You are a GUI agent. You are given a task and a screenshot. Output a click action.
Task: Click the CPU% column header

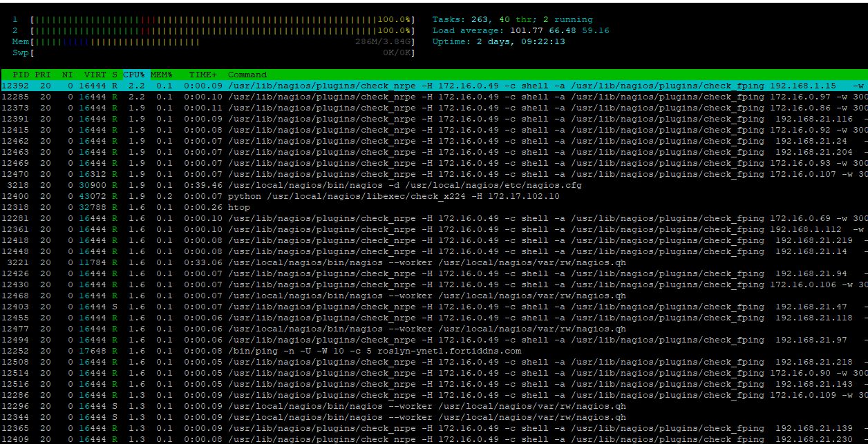point(133,75)
